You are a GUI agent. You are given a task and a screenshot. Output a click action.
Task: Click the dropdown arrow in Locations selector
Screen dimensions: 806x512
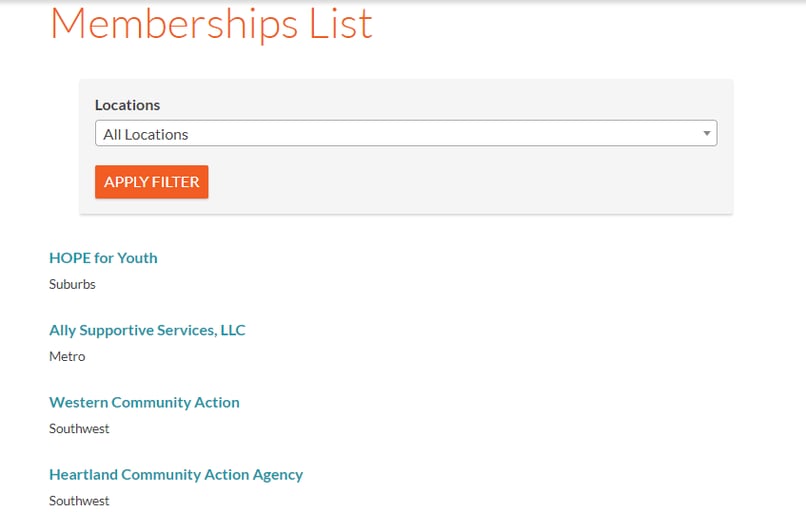707,134
